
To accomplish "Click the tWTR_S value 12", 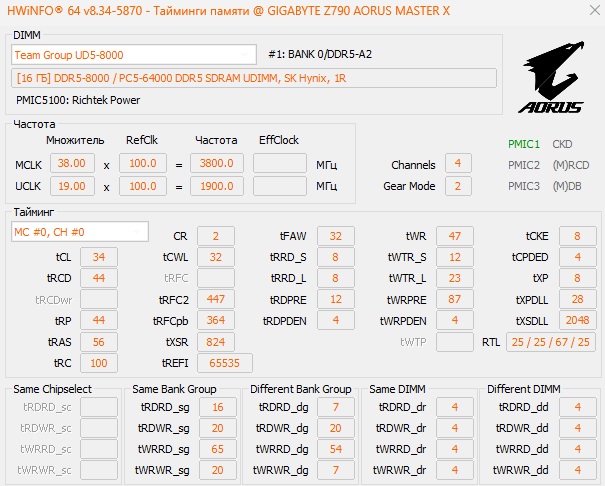I will tap(455, 257).
